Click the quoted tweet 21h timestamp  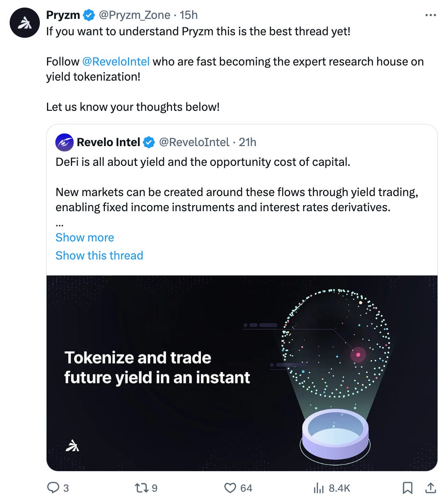coord(247,142)
